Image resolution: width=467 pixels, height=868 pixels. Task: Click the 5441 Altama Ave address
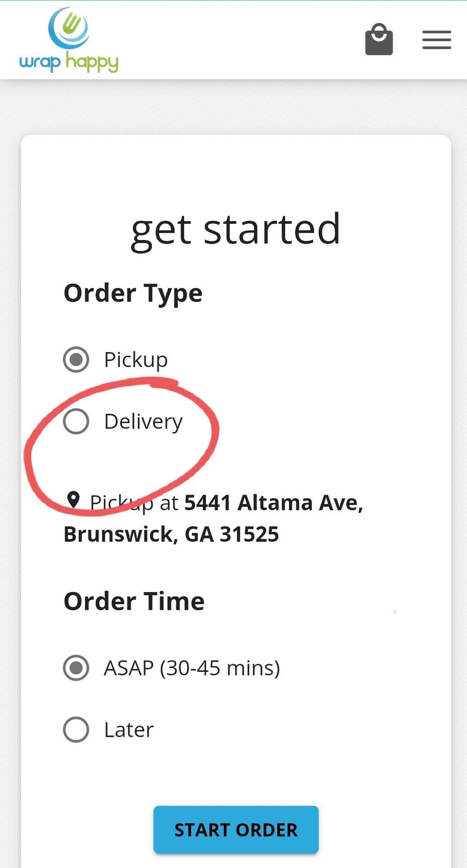click(x=274, y=502)
